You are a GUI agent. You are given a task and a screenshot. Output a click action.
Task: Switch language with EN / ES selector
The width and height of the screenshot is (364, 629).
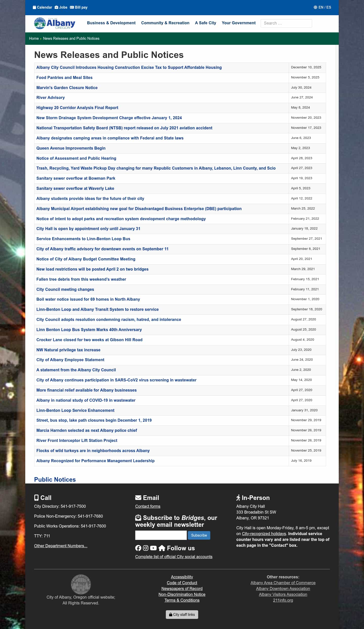pyautogui.click(x=322, y=7)
